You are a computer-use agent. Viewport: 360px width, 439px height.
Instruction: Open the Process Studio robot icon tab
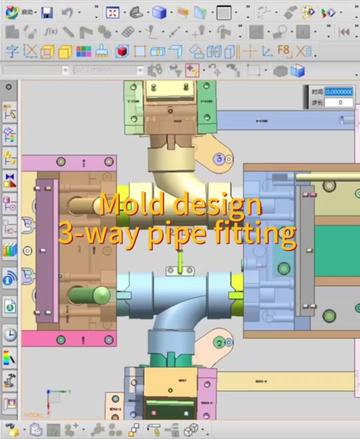(x=10, y=380)
